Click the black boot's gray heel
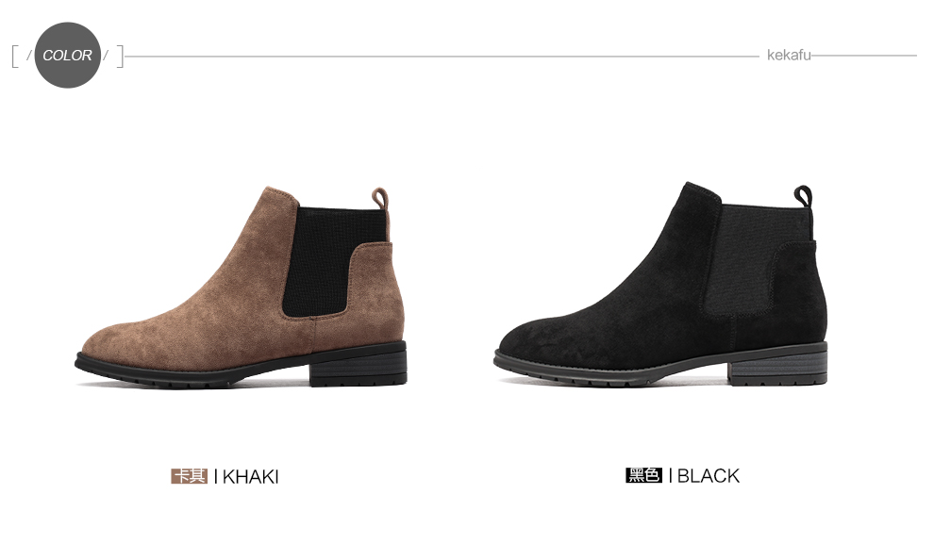This screenshot has height=560, width=934. (x=779, y=364)
